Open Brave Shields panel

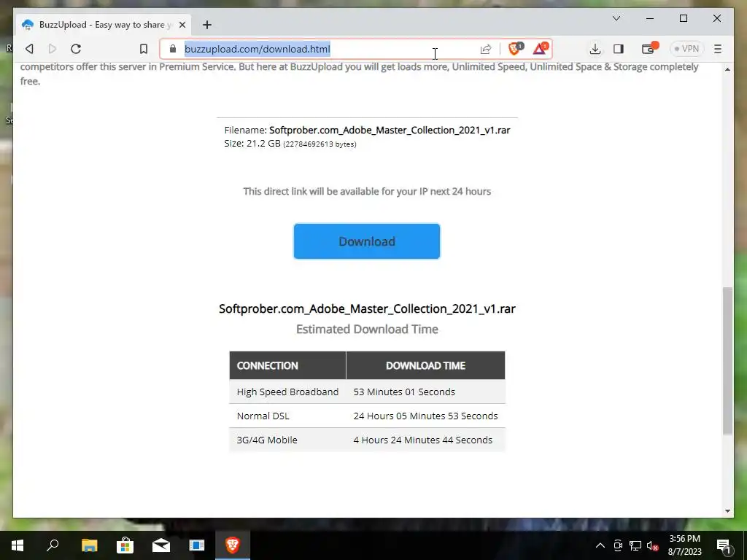(x=515, y=49)
